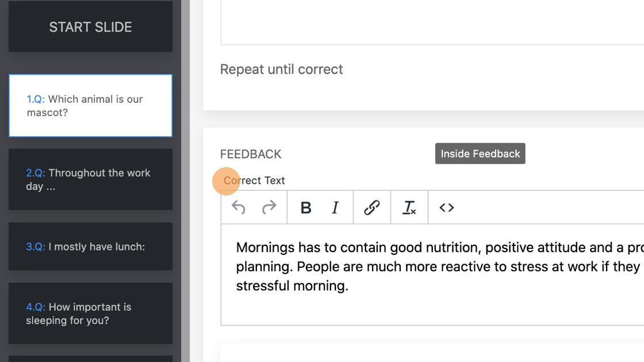Open slide 3 'I mostly have lunch:'
The width and height of the screenshot is (644, 362).
pos(90,247)
